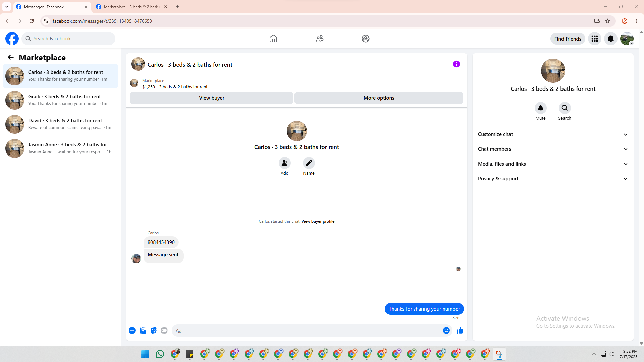Click the Message sent bubble
This screenshot has width=644, height=362.
163,255
